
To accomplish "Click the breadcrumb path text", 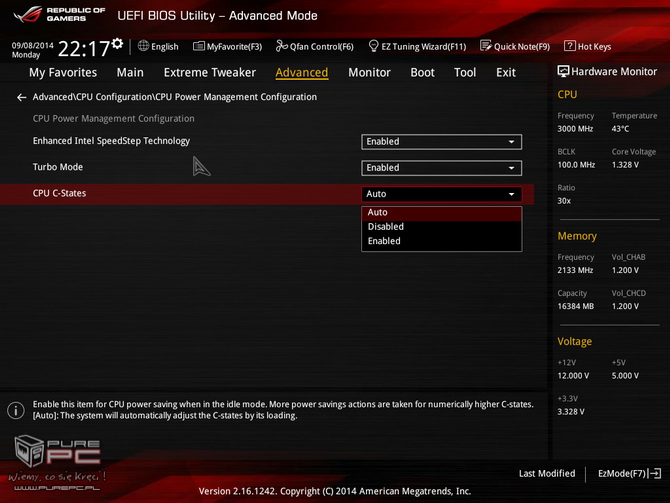I will tap(175, 97).
